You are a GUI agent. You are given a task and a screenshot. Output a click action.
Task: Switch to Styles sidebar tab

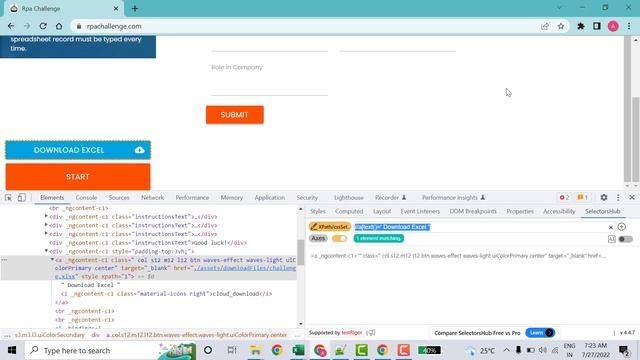coord(318,211)
